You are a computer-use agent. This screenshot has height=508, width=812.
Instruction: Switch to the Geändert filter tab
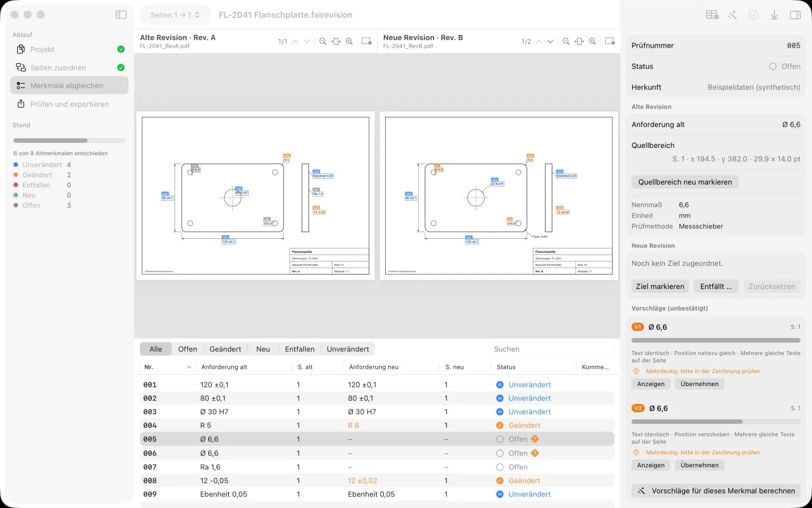225,349
